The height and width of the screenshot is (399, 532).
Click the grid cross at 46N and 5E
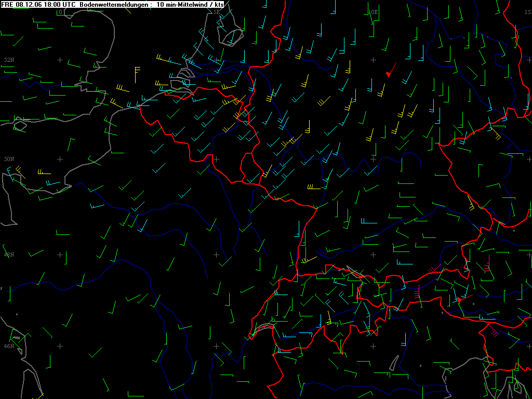(x=217, y=346)
